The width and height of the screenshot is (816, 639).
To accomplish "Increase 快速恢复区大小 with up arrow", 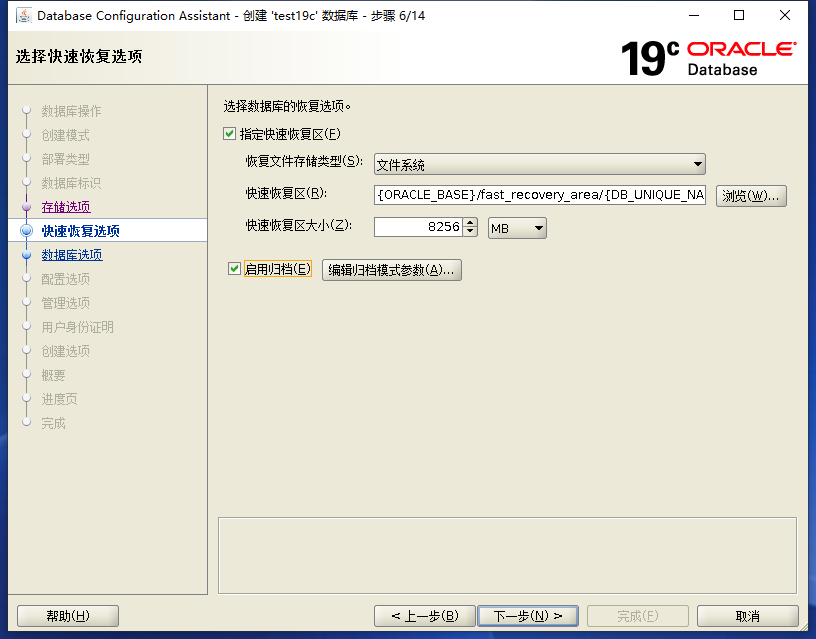I will (x=470, y=223).
